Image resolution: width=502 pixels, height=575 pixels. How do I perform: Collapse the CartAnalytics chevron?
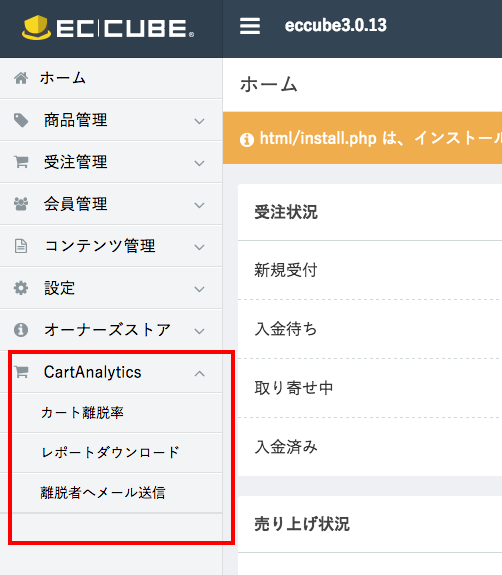pyautogui.click(x=199, y=373)
